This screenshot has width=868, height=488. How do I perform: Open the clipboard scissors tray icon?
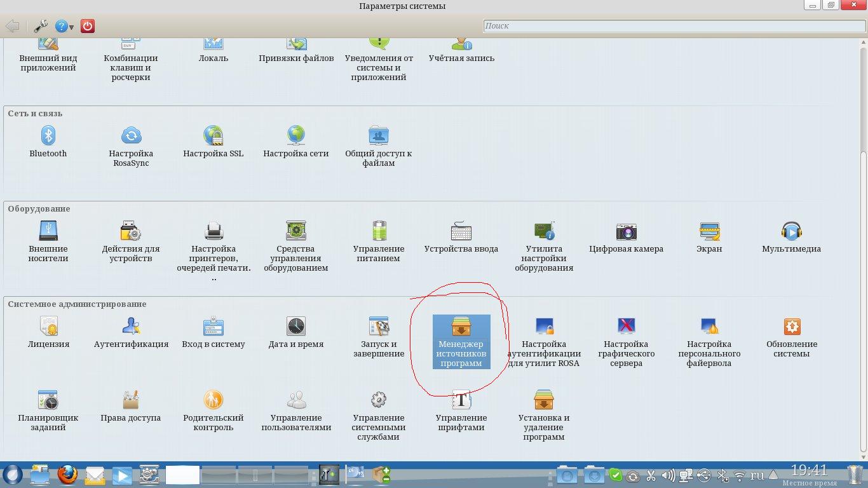[x=651, y=475]
